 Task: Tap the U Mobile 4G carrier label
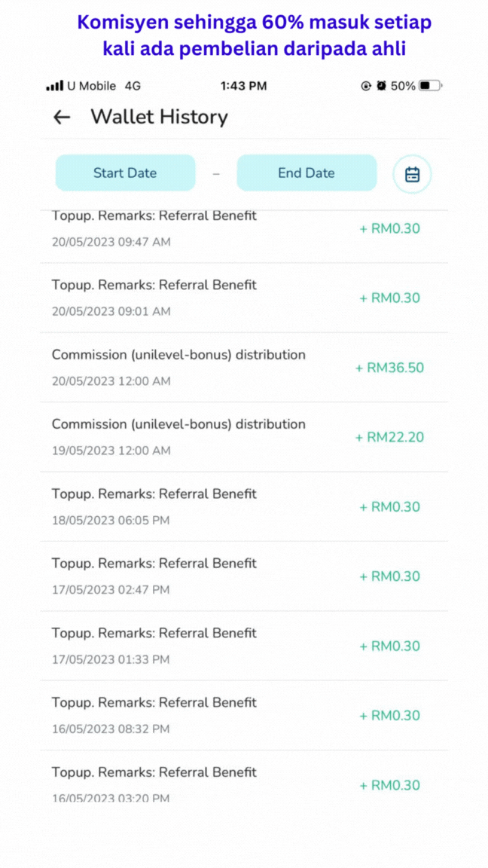tap(104, 86)
